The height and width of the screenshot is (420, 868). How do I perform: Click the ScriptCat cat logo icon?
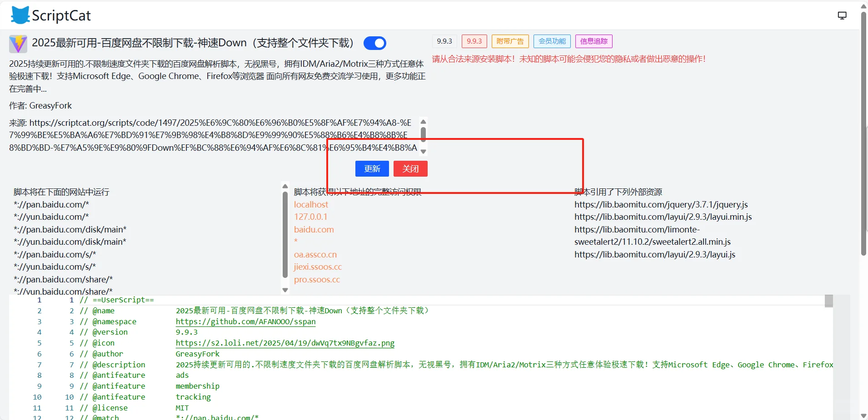tap(20, 15)
